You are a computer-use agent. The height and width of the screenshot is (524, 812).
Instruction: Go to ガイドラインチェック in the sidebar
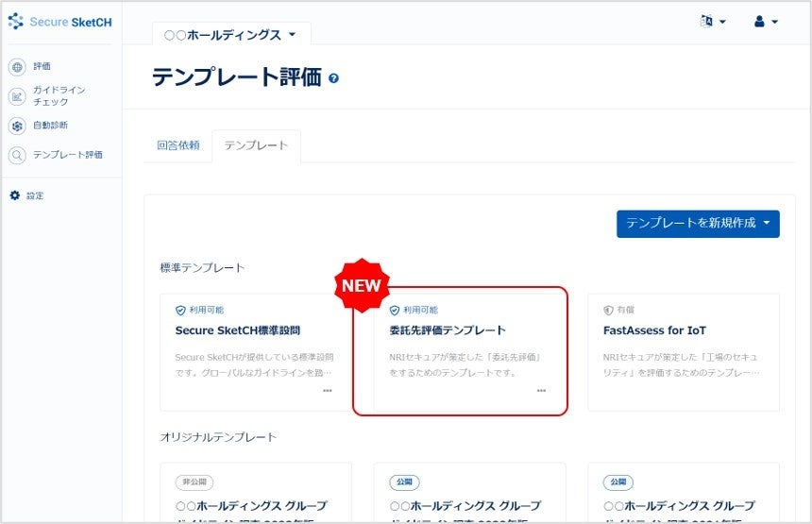pyautogui.click(x=59, y=95)
